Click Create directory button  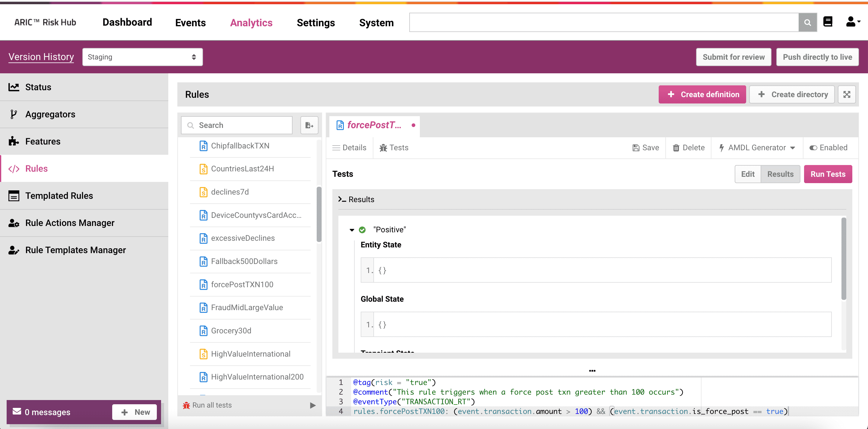pos(792,94)
